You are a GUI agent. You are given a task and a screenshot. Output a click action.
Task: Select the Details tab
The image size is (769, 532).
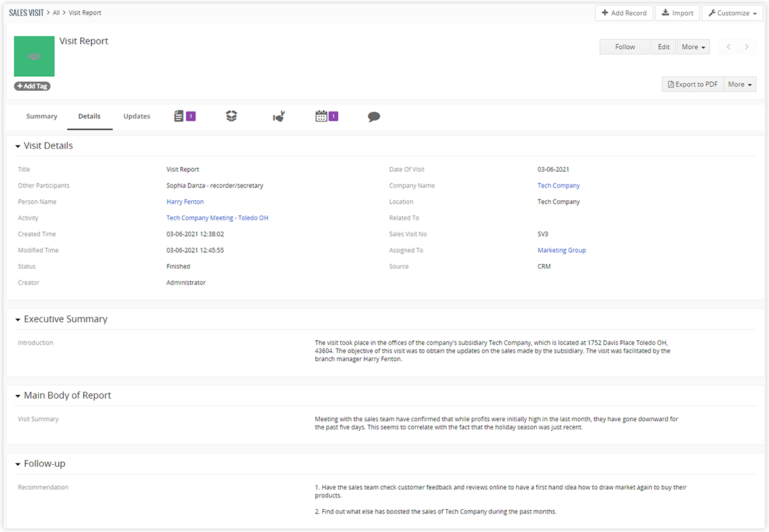89,116
